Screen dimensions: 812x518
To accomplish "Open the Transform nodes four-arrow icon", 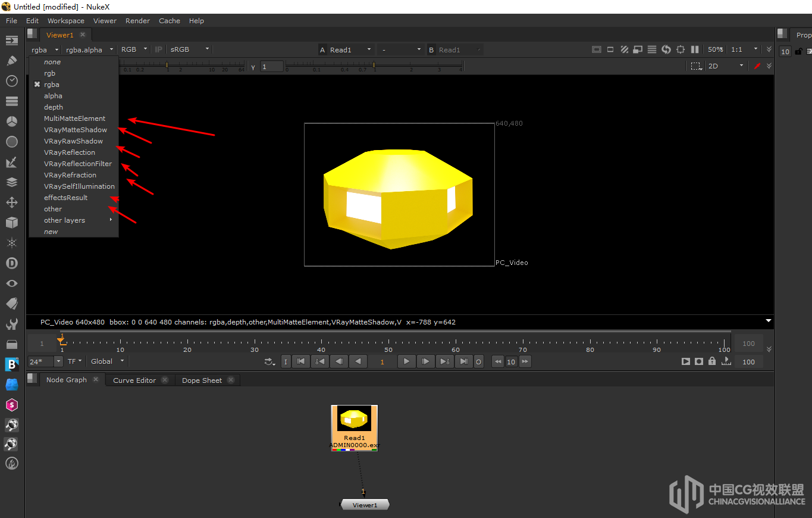I will (x=12, y=202).
